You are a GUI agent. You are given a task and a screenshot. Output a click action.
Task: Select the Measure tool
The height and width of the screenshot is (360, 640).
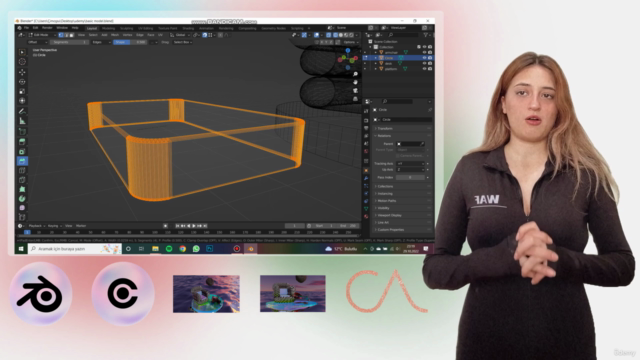(22, 121)
